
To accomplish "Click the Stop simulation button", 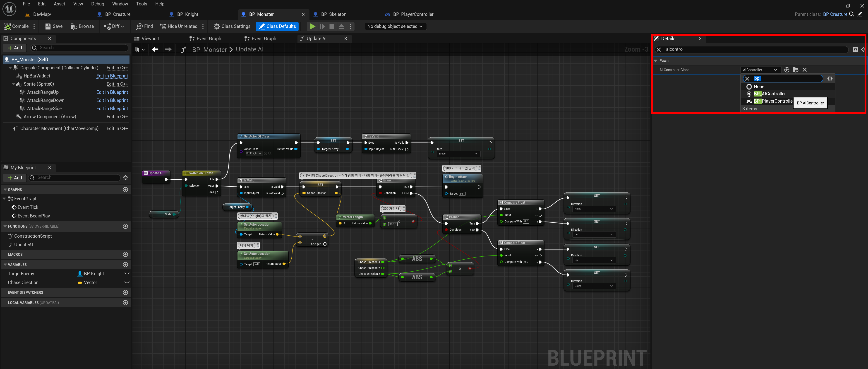I will [x=332, y=26].
